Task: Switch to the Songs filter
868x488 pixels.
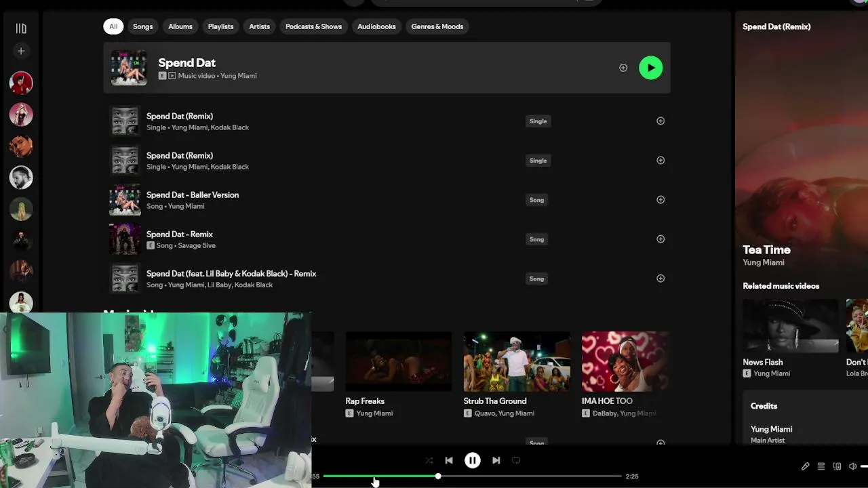Action: 143,26
